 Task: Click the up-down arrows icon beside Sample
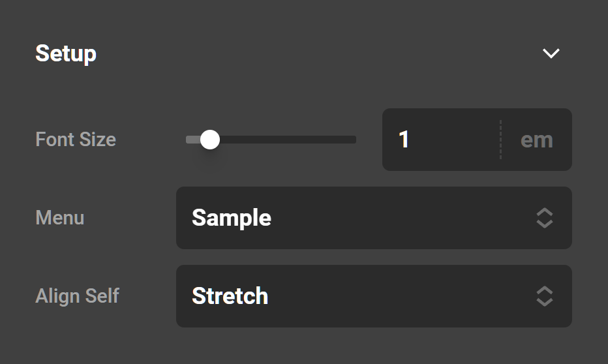(545, 218)
